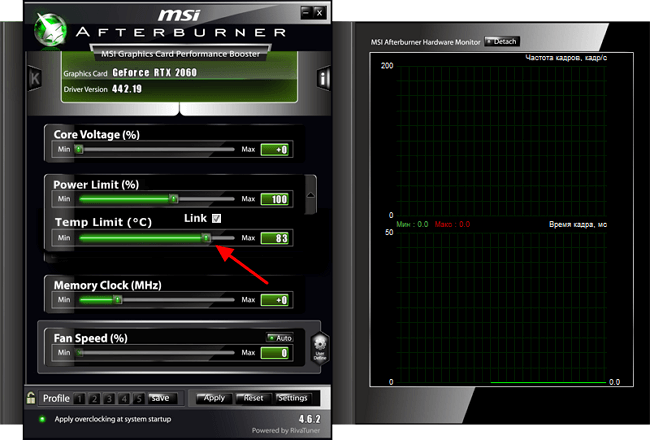This screenshot has width=650, height=440.
Task: Click driver version 442.19 text
Action: 126,89
